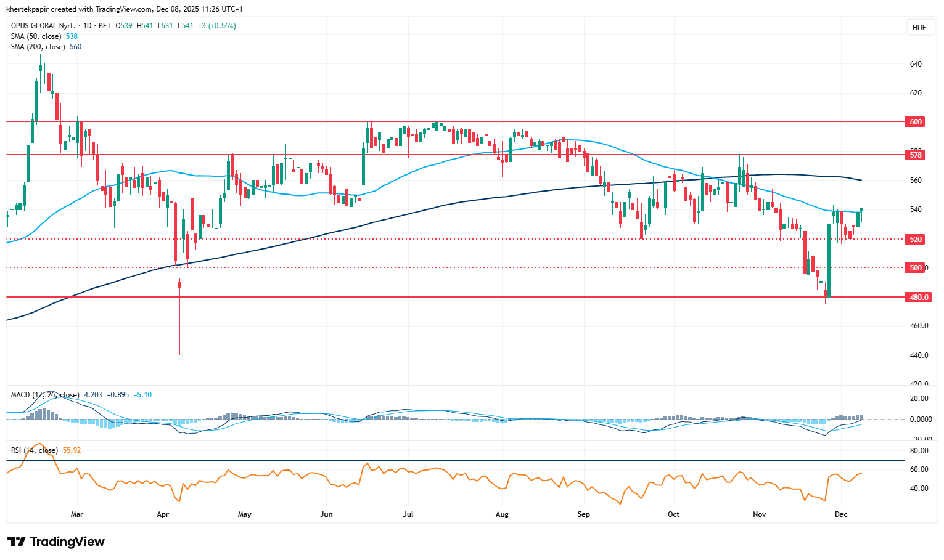Image resolution: width=944 pixels, height=560 pixels.
Task: Select the OPUS GLOBAL Nyrt. symbol title
Action: coord(43,26)
